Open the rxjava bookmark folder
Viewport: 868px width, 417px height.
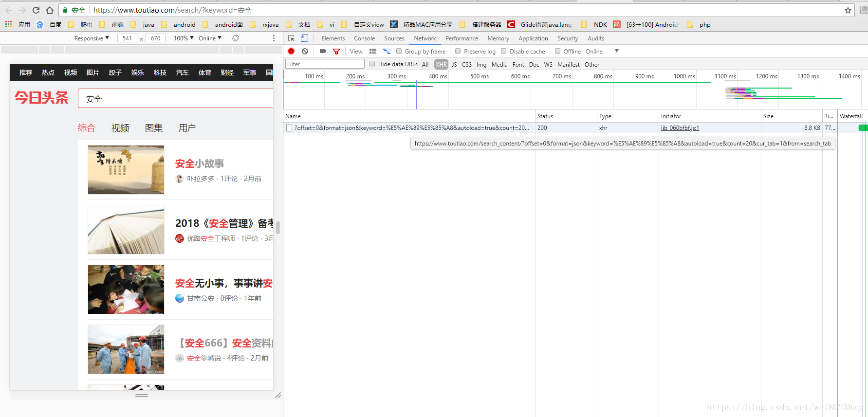[264, 24]
